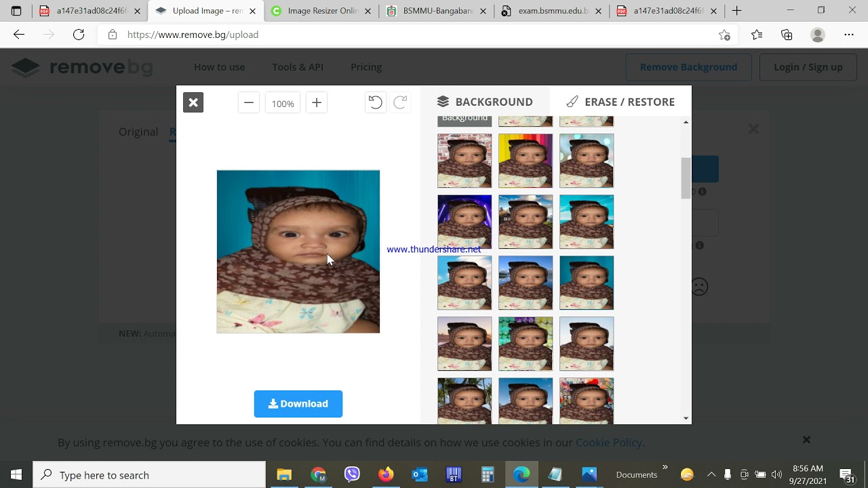Switch to the ERASE / RESTORE tab
This screenshot has width=868, height=488.
(620, 102)
